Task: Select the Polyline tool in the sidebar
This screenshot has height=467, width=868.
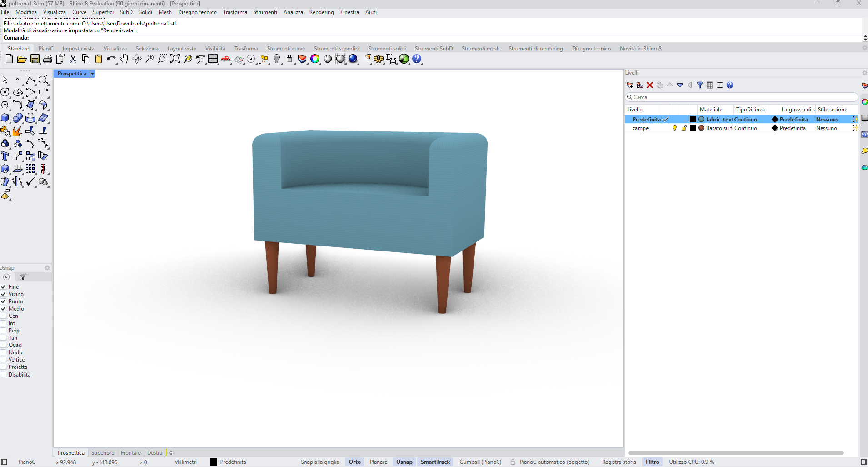Action: click(x=30, y=80)
